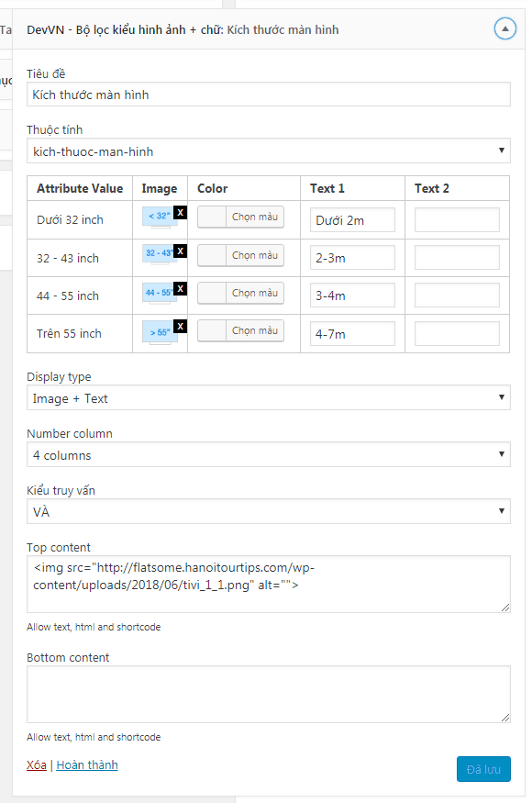Collapse the Kích thước màn hình metabox
The image size is (532, 803).
pos(504,28)
